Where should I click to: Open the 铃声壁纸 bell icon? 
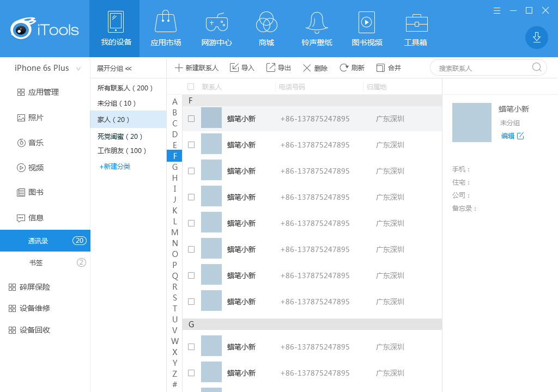point(317,22)
